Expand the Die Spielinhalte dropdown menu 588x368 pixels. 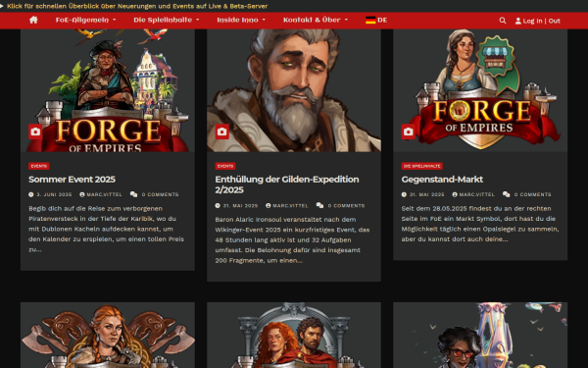point(167,20)
